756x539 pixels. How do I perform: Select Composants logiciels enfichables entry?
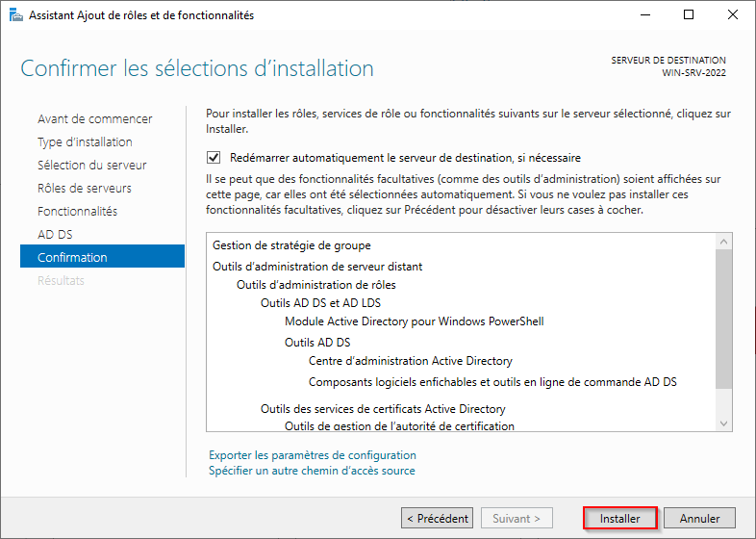[492, 382]
